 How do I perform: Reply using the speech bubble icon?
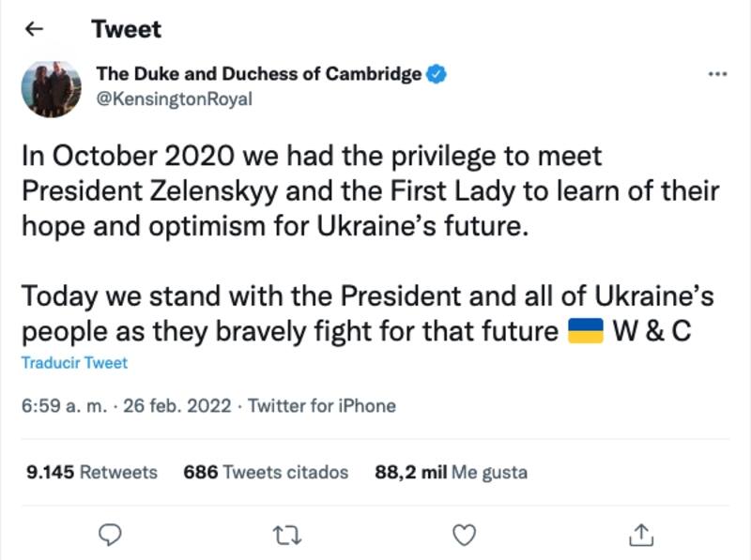(110, 535)
